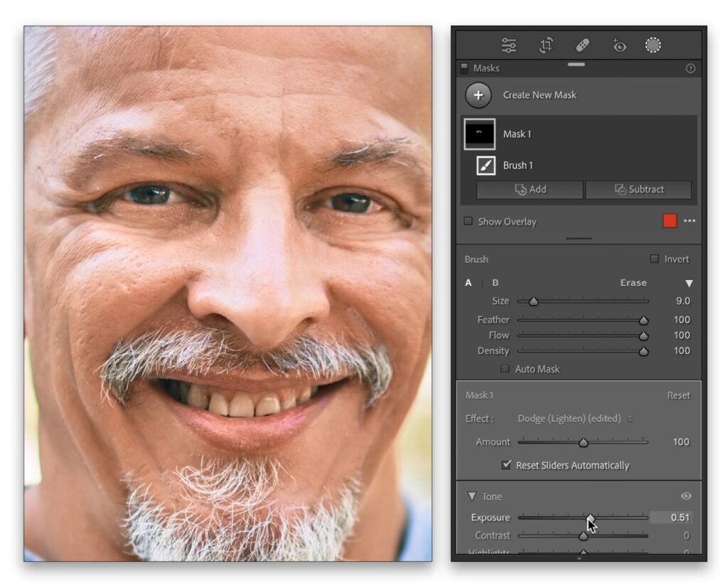
Task: Check the brush Invert checkbox
Action: [654, 260]
